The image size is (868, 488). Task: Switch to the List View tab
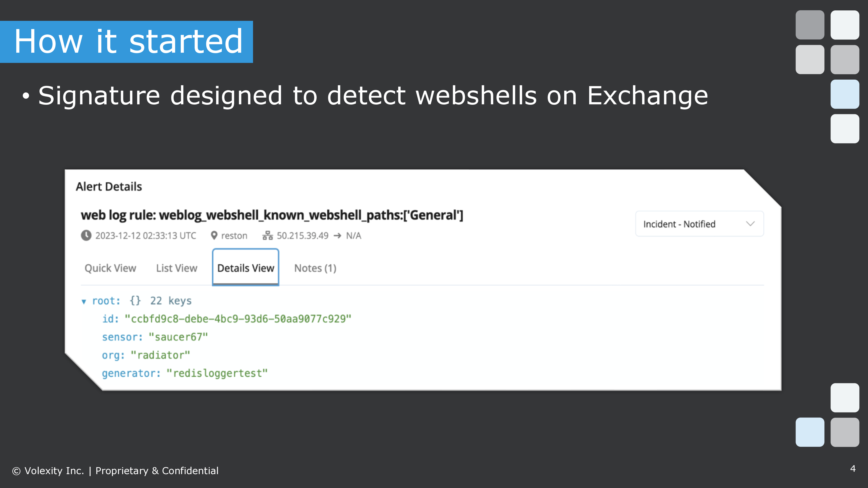point(177,268)
